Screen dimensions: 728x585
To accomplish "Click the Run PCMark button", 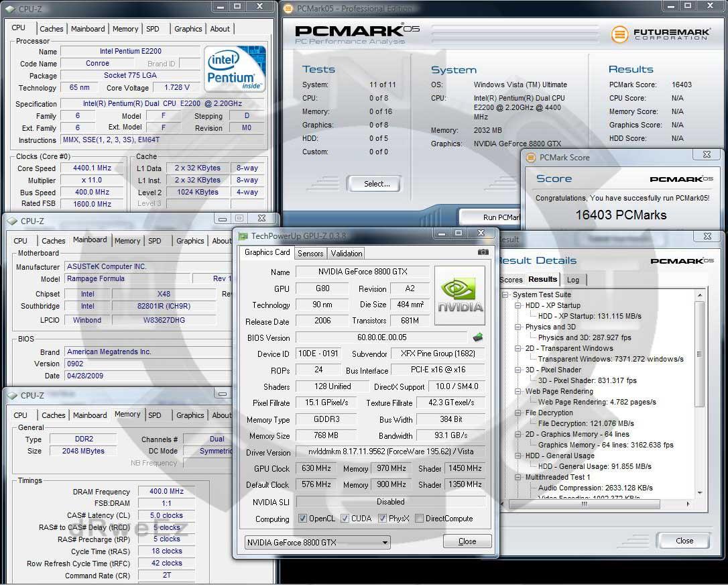I will pyautogui.click(x=491, y=217).
